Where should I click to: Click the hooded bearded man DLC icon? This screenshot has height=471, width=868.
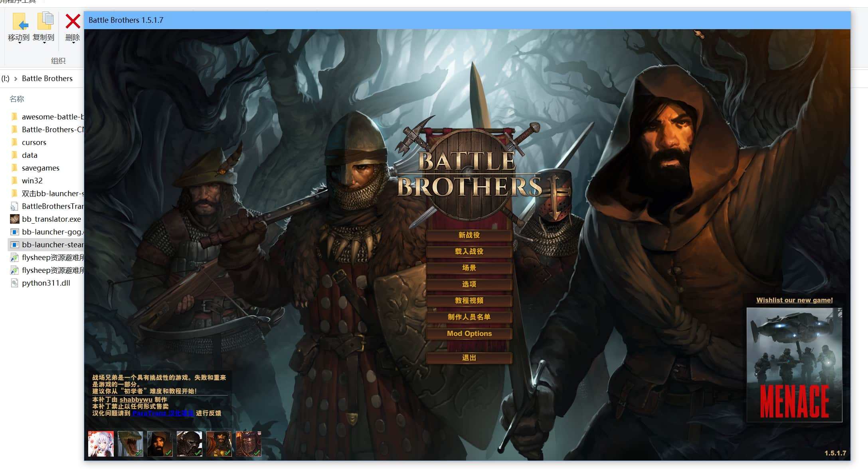coord(160,443)
